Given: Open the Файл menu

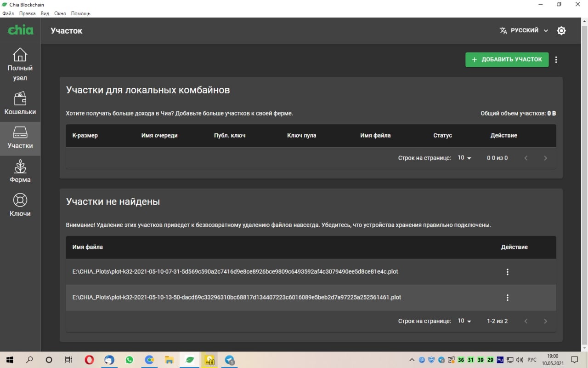Looking at the screenshot, I should tap(8, 14).
